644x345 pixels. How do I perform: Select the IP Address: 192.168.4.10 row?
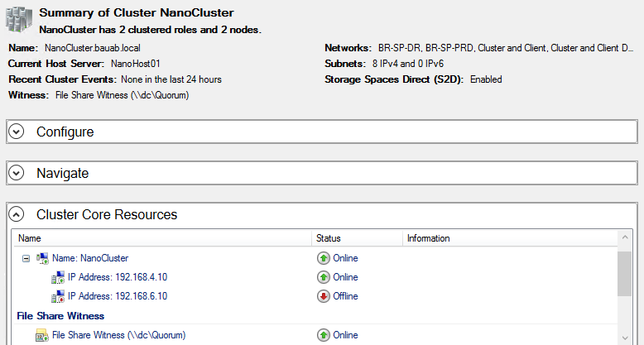[x=315, y=277]
